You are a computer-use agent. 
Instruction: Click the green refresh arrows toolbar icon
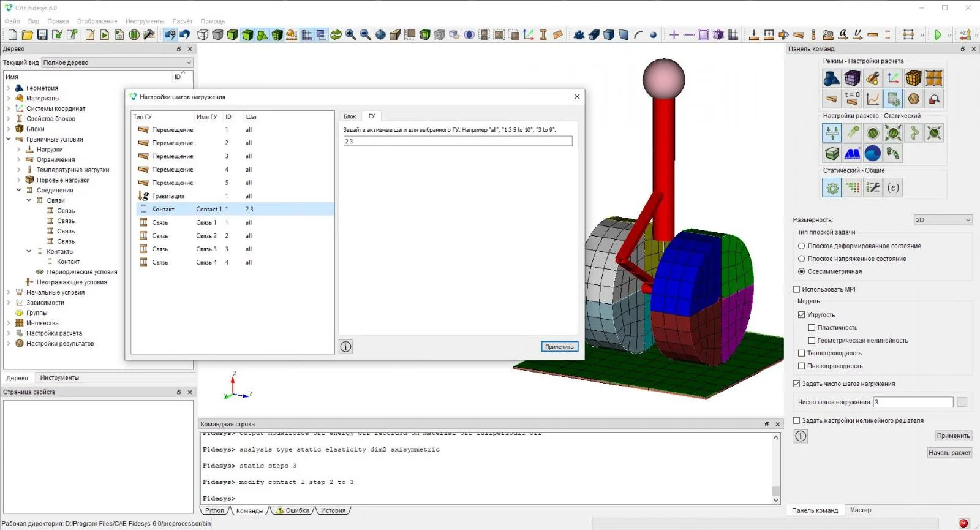pyautogui.click(x=336, y=35)
